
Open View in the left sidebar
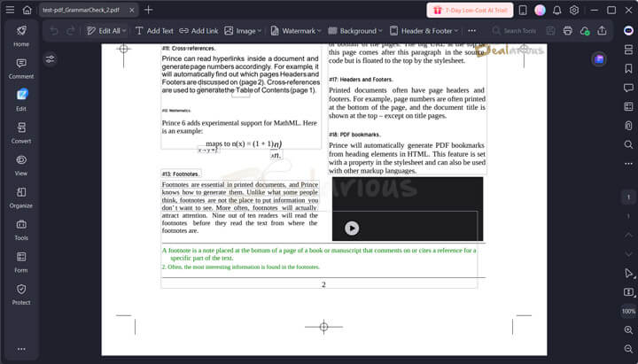[x=21, y=165]
